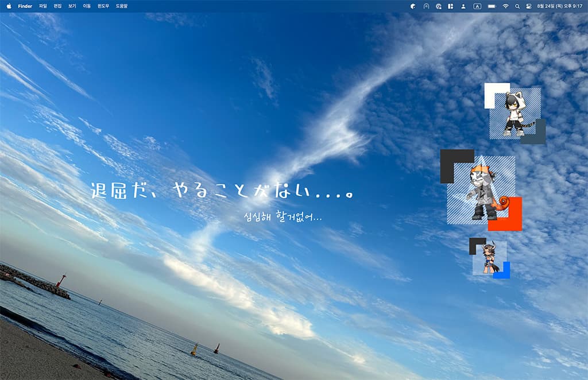Select the white cat-hood character icon
The height and width of the screenshot is (380, 588).
515,114
